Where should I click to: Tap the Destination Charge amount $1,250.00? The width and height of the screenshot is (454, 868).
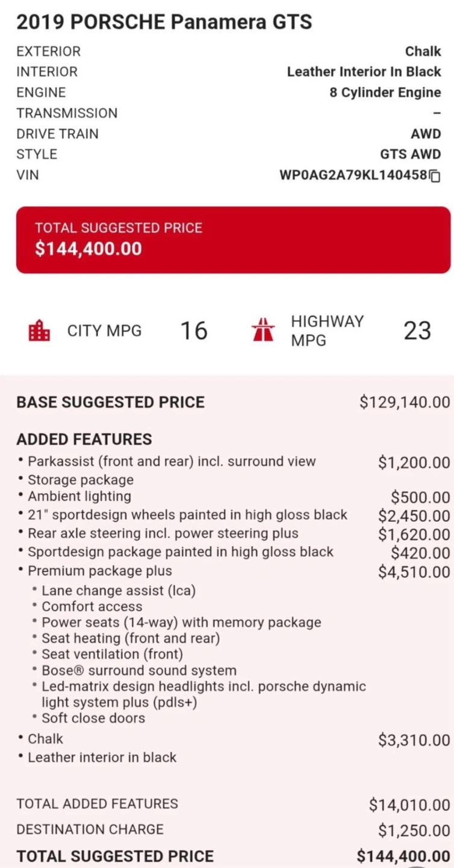tap(414, 830)
